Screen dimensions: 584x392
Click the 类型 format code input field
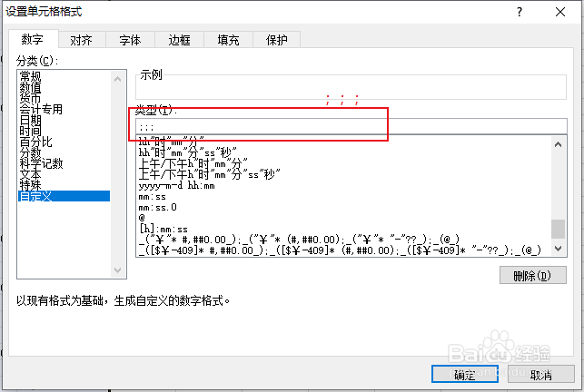pos(351,126)
